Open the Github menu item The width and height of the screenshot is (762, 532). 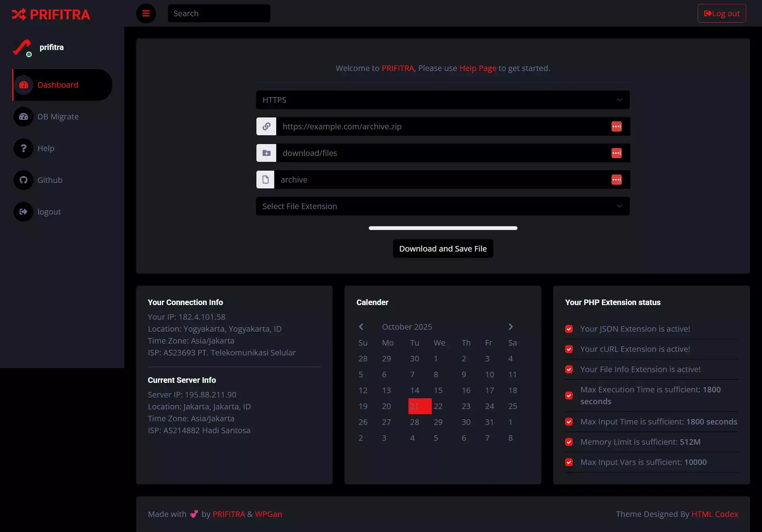[x=62, y=180]
